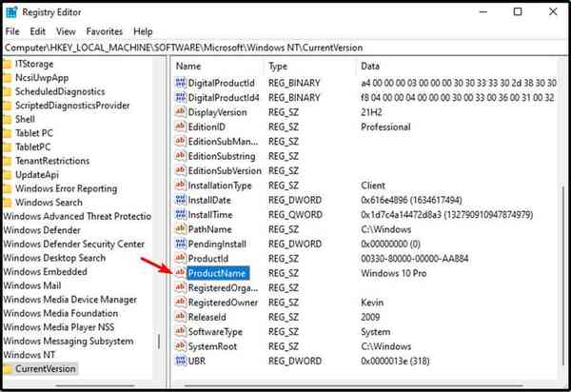The width and height of the screenshot is (571, 392).
Task: Click the tree pane vertical scrollbar thumb
Action: [x=159, y=342]
